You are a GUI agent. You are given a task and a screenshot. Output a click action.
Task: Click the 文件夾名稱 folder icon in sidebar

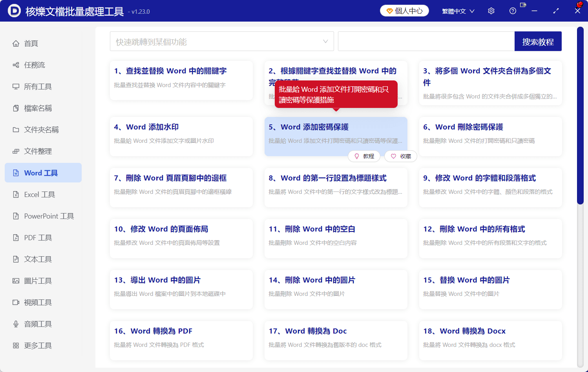point(16,129)
